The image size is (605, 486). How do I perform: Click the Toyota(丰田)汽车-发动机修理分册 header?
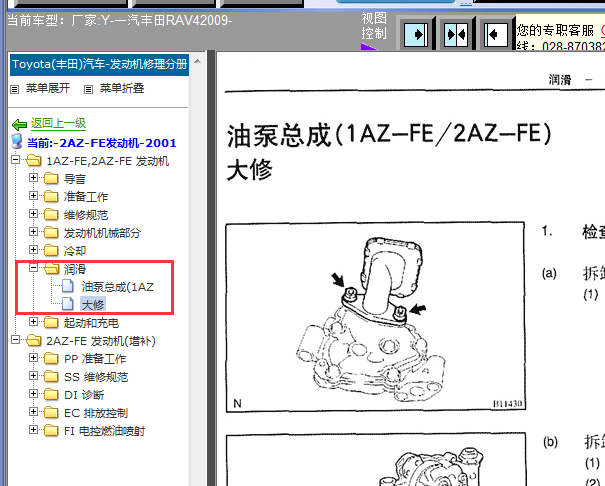coord(99,64)
